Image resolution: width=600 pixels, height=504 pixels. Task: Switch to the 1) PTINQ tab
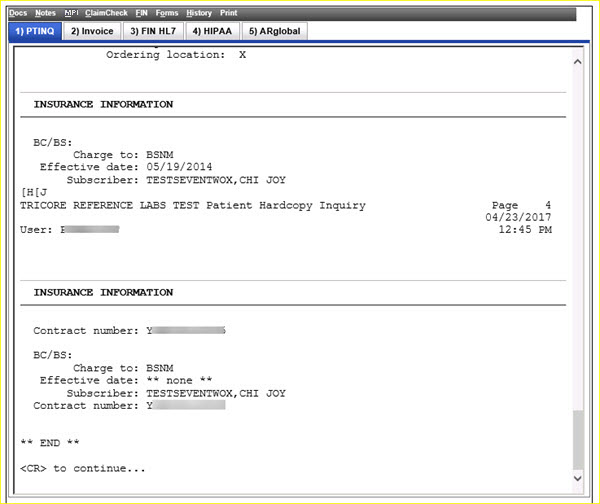[x=35, y=31]
